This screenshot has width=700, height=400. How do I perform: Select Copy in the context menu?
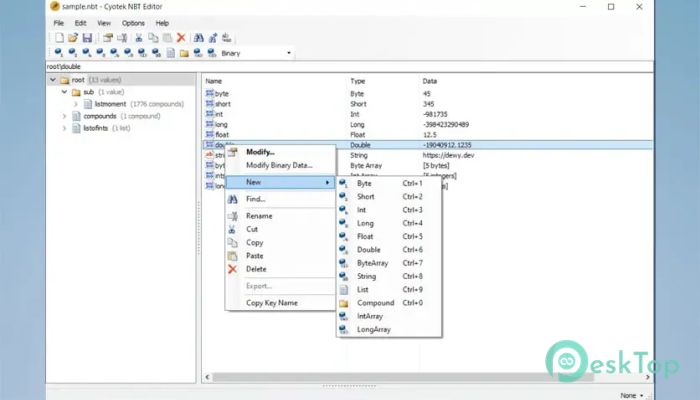280,242
